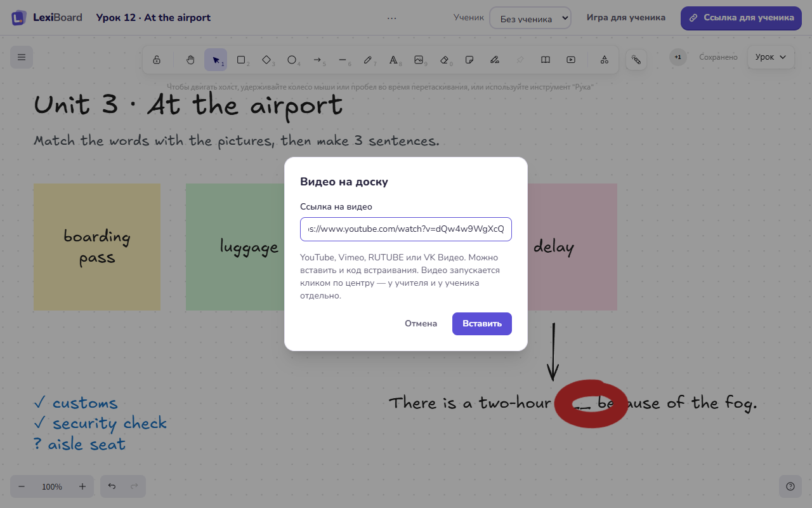Undo the last board action

[x=112, y=486]
